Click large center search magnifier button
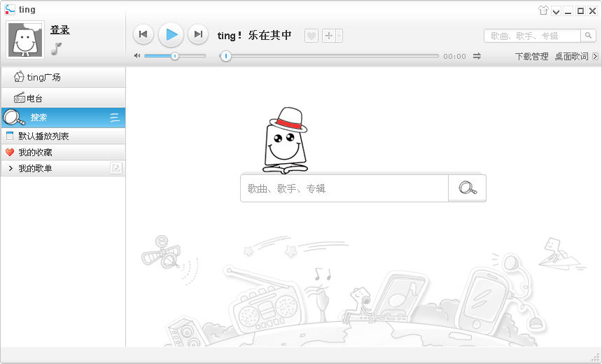602x364 pixels. pos(467,188)
